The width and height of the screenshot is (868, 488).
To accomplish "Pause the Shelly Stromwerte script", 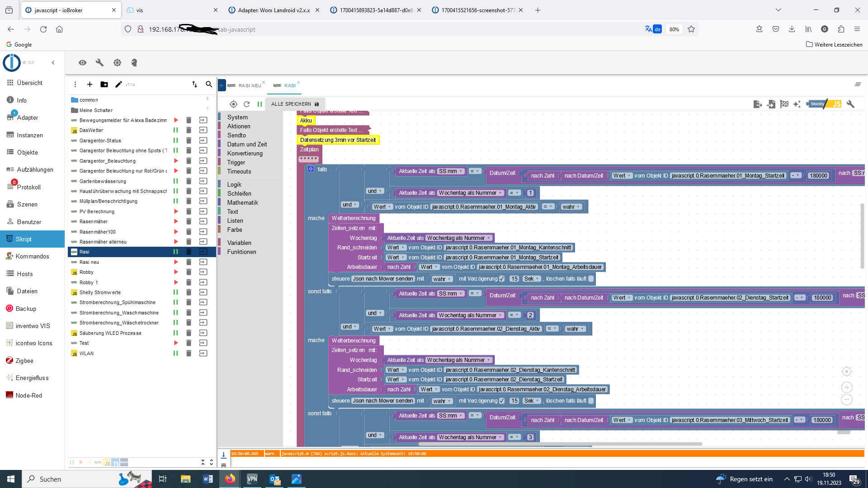I will 176,292.
